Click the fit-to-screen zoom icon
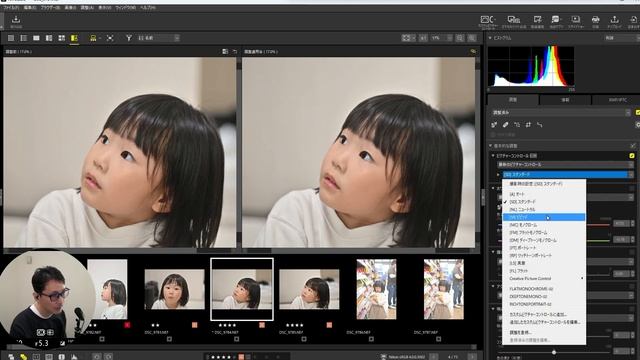 [x=406, y=38]
